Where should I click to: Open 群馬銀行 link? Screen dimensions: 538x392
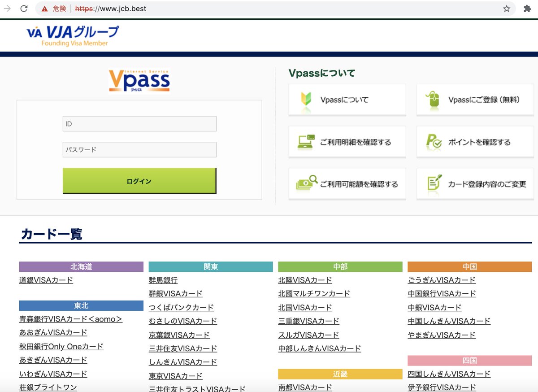click(x=163, y=280)
